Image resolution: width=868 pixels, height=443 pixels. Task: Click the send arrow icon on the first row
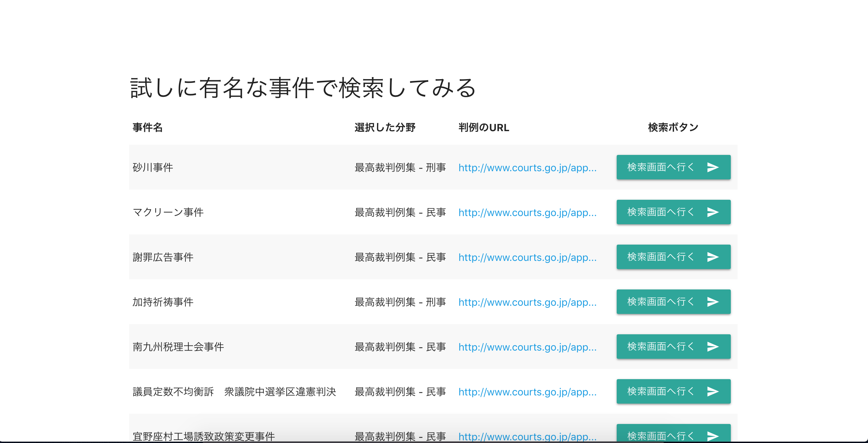712,167
